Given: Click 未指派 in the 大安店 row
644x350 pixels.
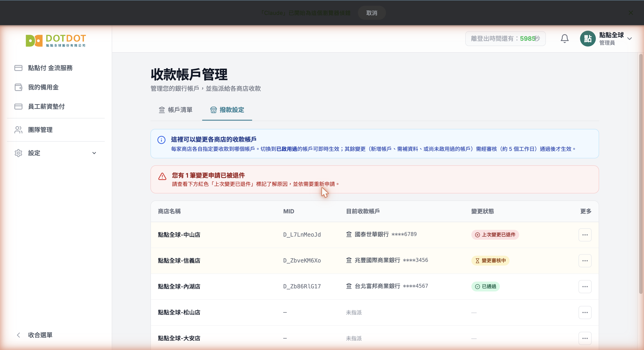Looking at the screenshot, I should (x=354, y=338).
